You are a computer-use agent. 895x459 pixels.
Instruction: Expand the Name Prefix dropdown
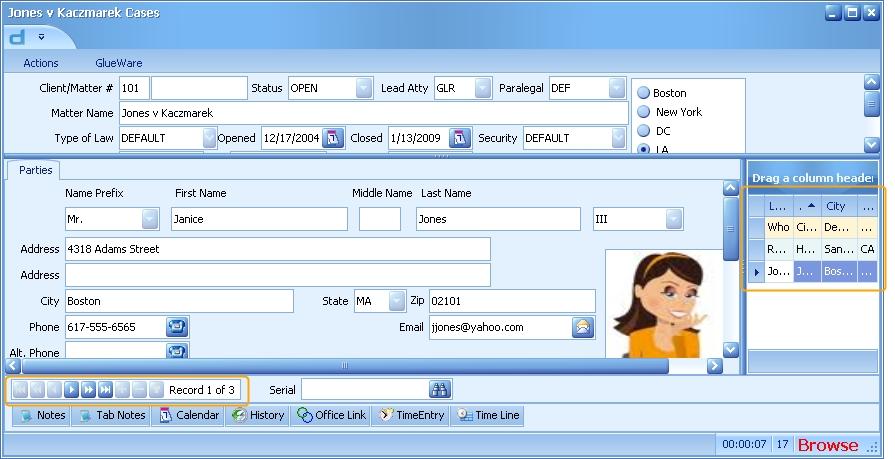(x=150, y=219)
